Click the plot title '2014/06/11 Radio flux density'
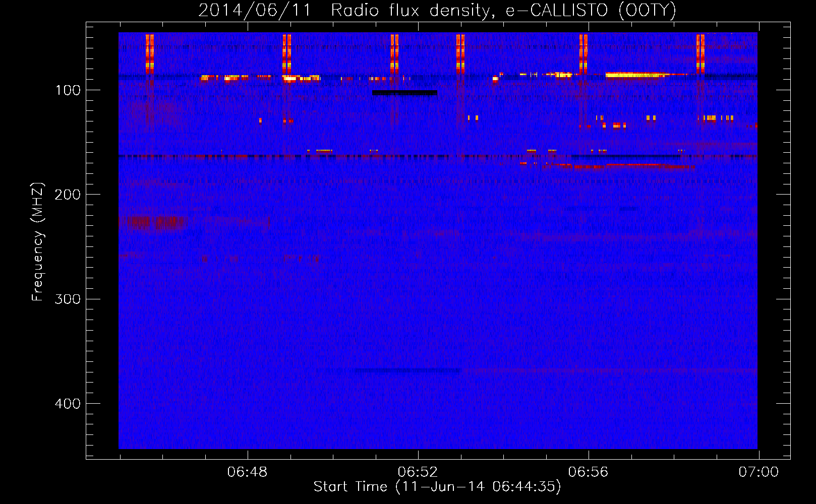816x504 pixels. (x=345, y=10)
